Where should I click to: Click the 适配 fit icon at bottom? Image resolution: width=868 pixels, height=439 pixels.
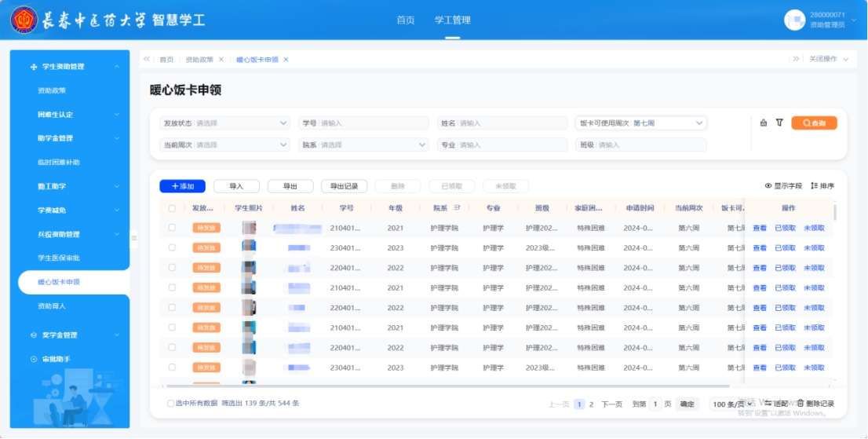click(x=768, y=404)
